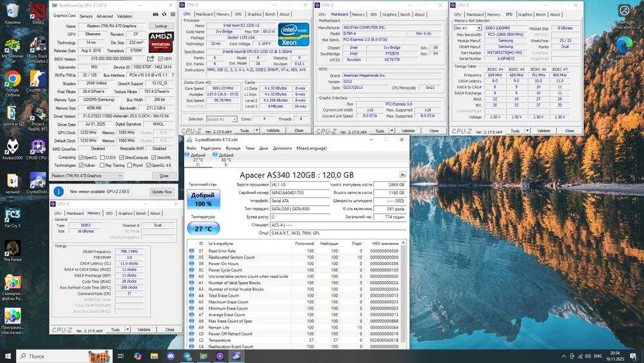Toggle the CUDA checkbox

click(x=102, y=157)
